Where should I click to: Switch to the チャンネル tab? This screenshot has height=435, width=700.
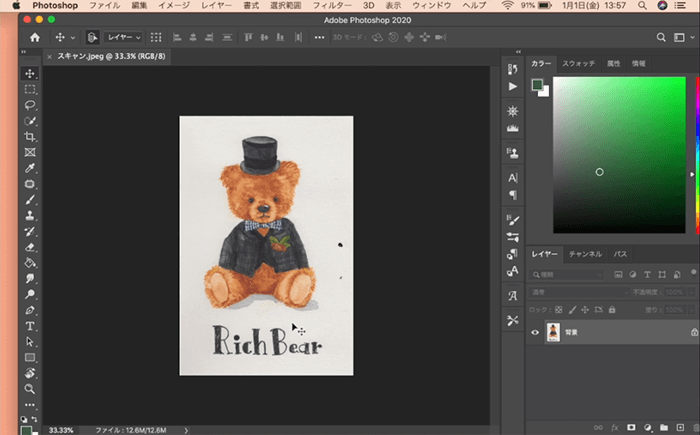tap(585, 254)
